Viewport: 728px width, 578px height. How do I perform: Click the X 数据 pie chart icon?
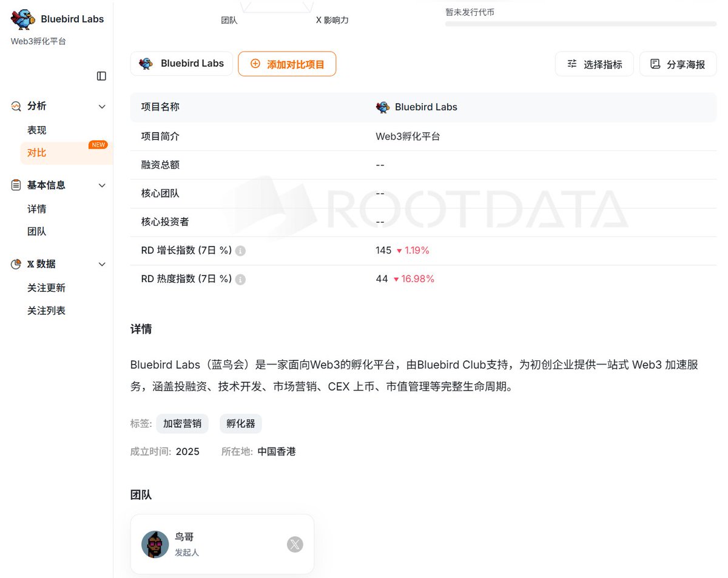coord(16,264)
